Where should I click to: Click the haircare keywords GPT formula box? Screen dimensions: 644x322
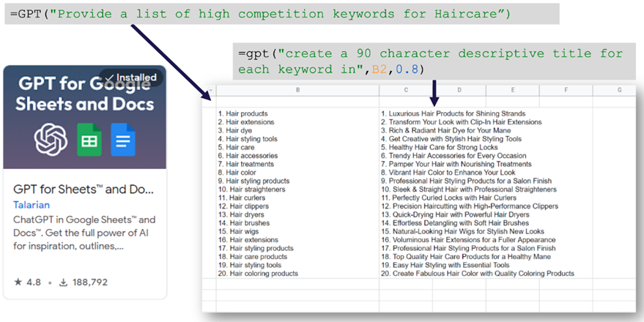tap(282, 14)
